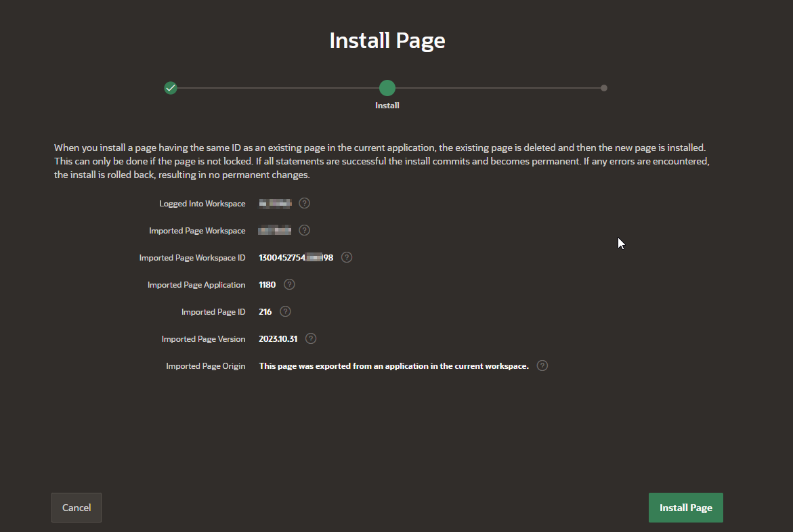Viewport: 793px width, 532px height.
Task: Open help for Imported Page Application
Action: tap(288, 284)
